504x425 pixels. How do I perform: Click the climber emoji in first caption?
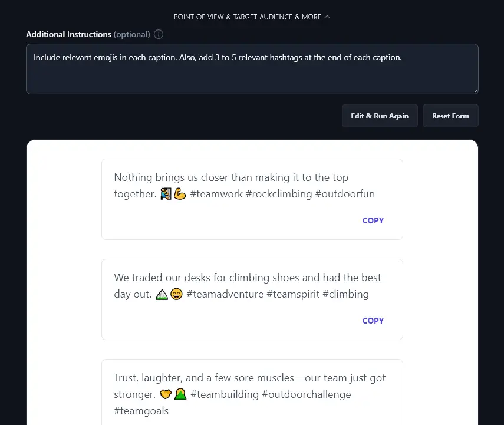165,194
